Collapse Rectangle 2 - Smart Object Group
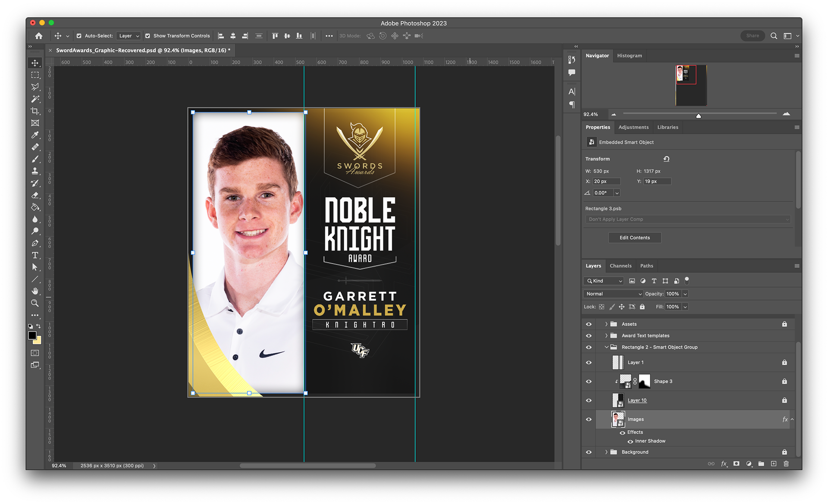828x504 pixels. tap(606, 347)
